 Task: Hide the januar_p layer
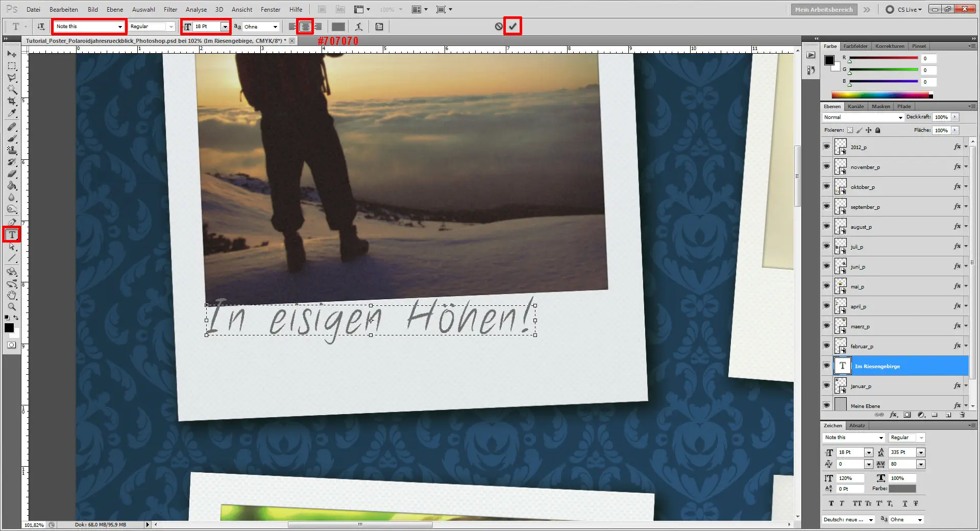(x=826, y=385)
